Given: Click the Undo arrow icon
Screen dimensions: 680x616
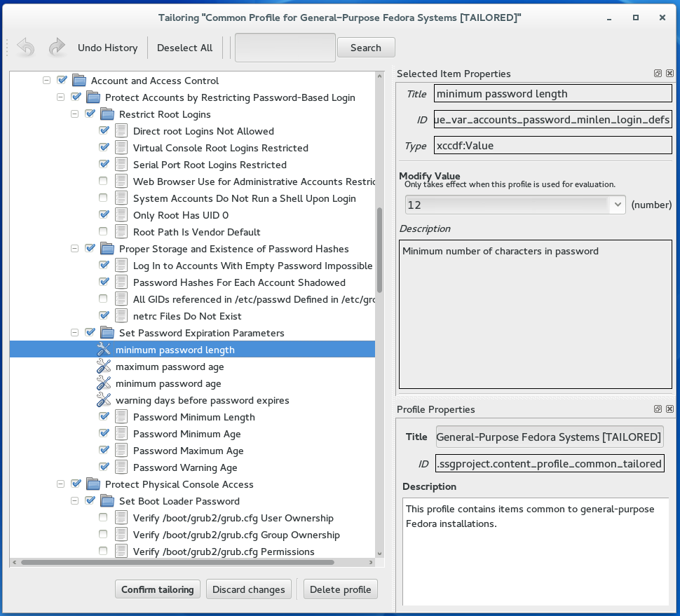Looking at the screenshot, I should tap(25, 47).
